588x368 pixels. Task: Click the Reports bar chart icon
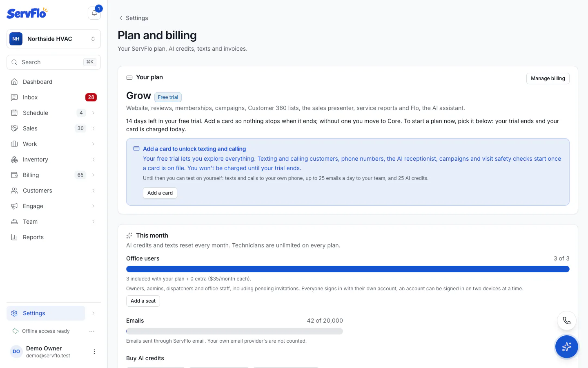(14, 237)
